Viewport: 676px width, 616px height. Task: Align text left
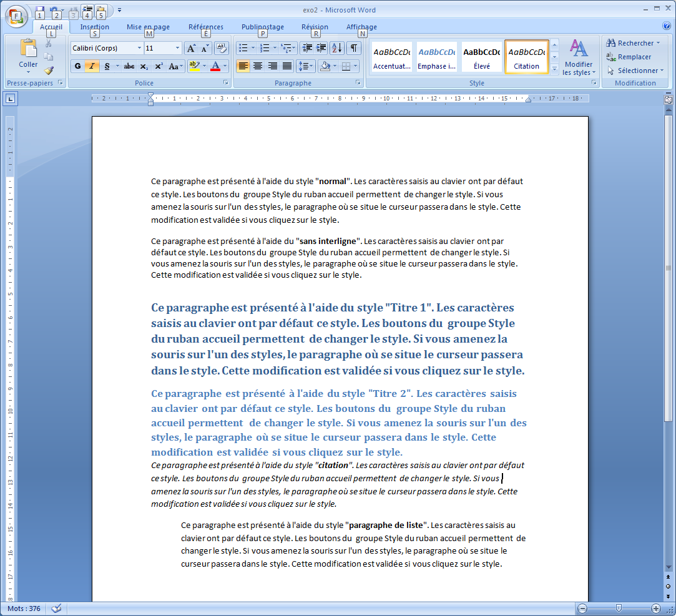pyautogui.click(x=243, y=66)
